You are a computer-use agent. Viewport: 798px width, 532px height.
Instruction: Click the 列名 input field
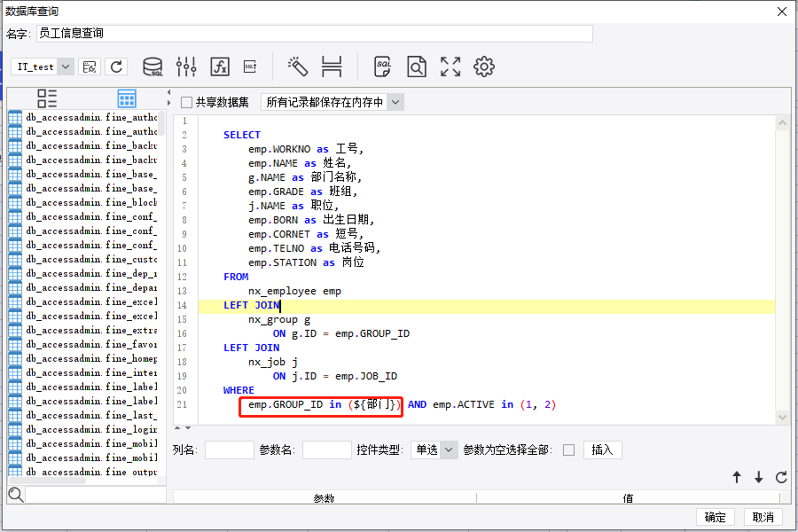[230, 450]
